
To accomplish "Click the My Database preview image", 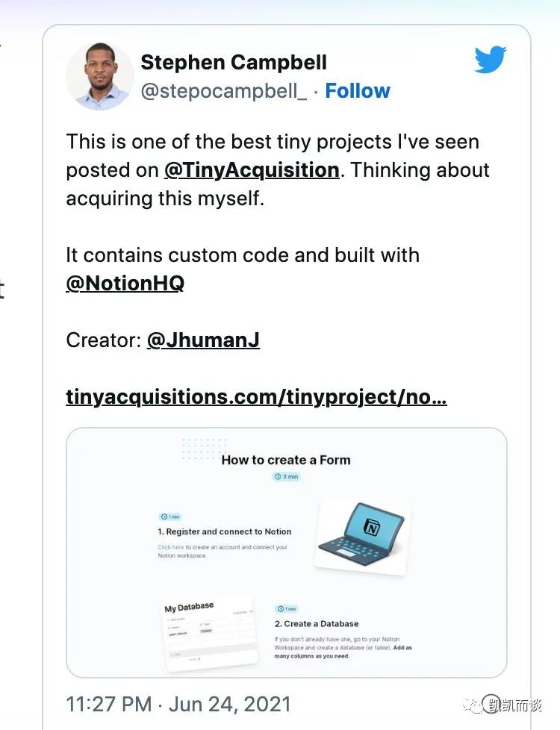I will [210, 634].
